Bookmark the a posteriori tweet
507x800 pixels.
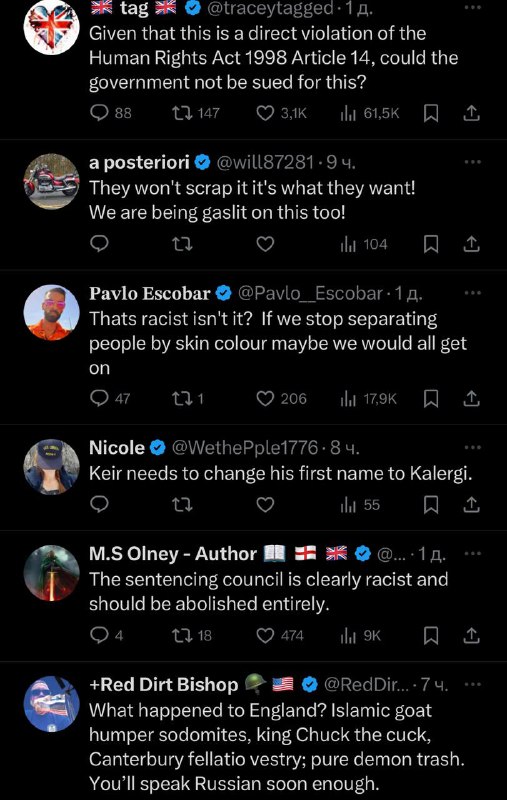coord(431,244)
